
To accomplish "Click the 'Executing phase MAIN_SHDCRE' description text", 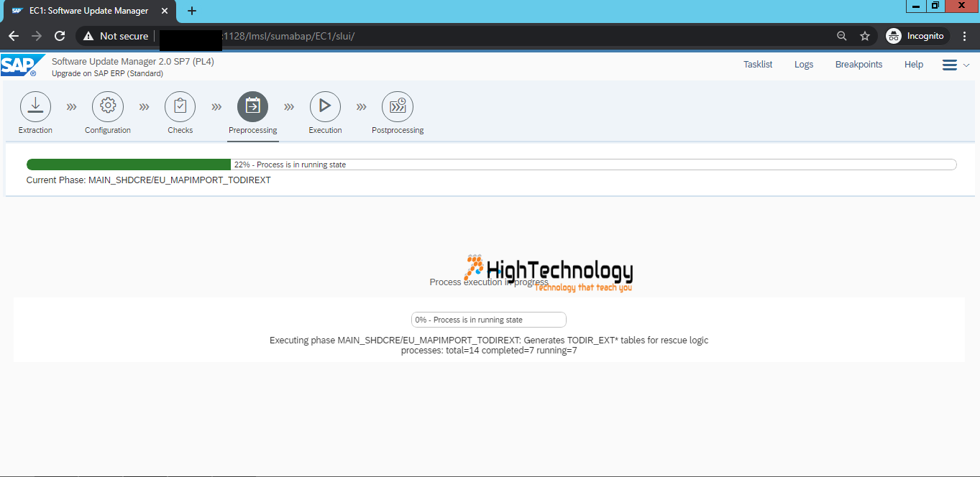I will pos(489,340).
